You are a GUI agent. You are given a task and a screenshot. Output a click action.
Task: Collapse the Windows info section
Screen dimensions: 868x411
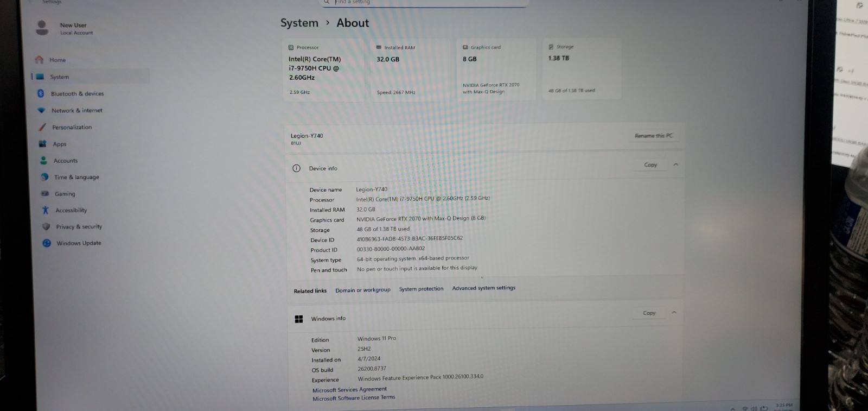674,313
